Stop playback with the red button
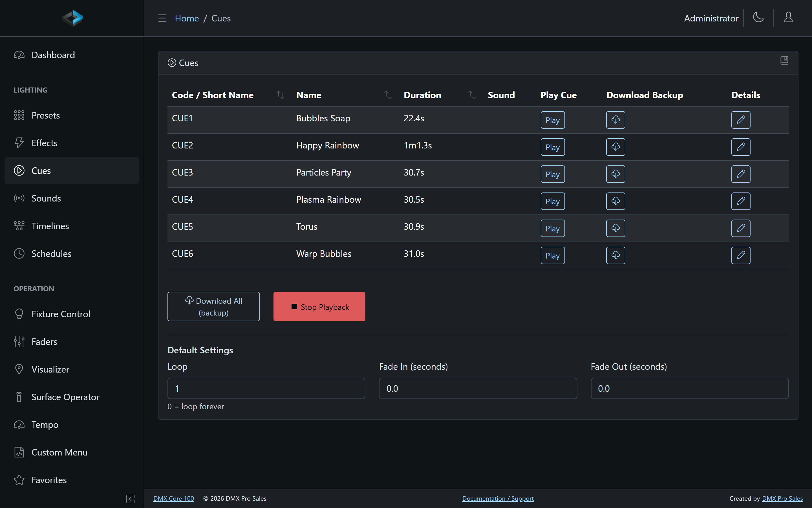 click(x=319, y=306)
